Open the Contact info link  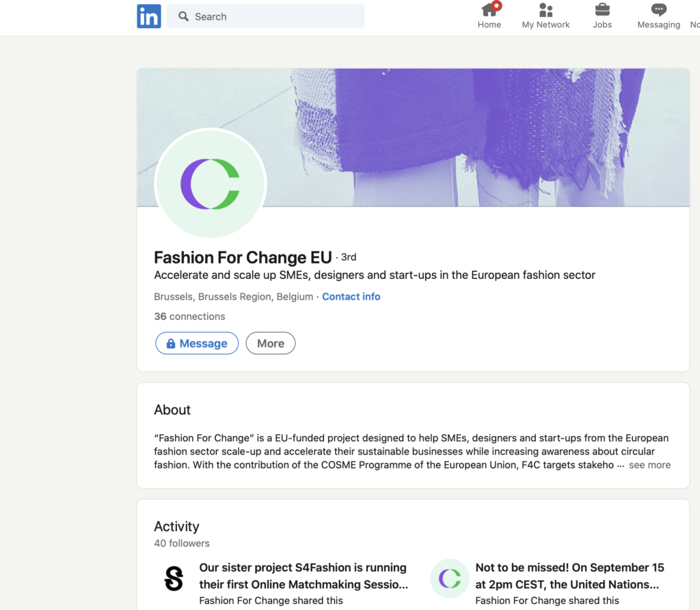pyautogui.click(x=351, y=297)
